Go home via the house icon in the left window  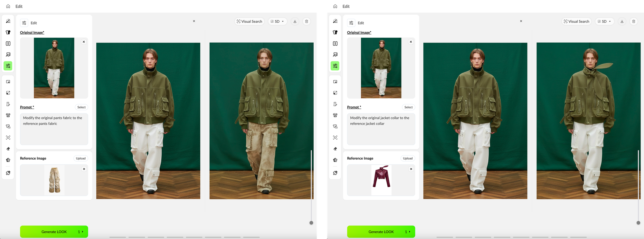pos(8,6)
